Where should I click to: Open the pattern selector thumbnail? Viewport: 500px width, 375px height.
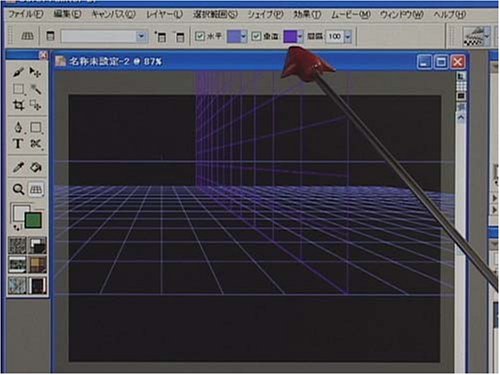tap(17, 265)
